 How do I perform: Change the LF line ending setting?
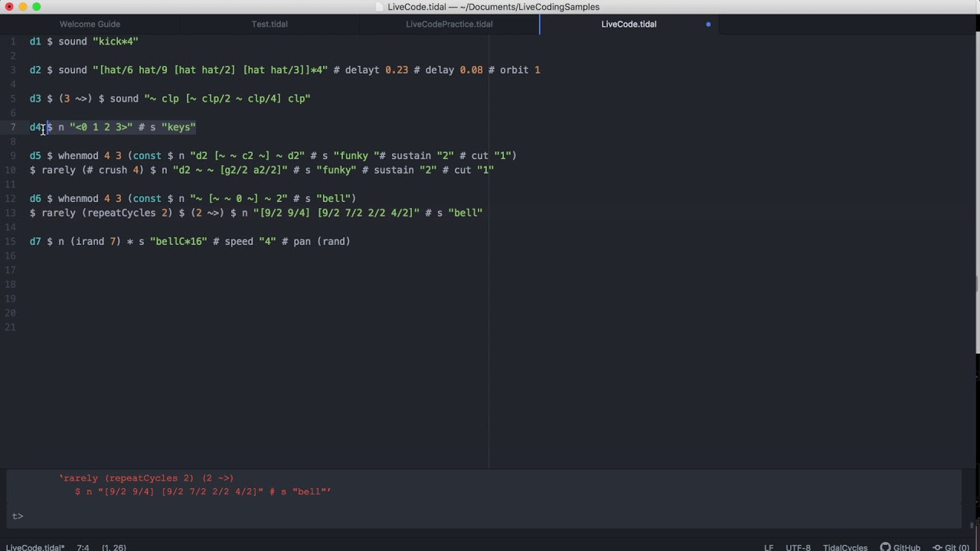coord(769,547)
